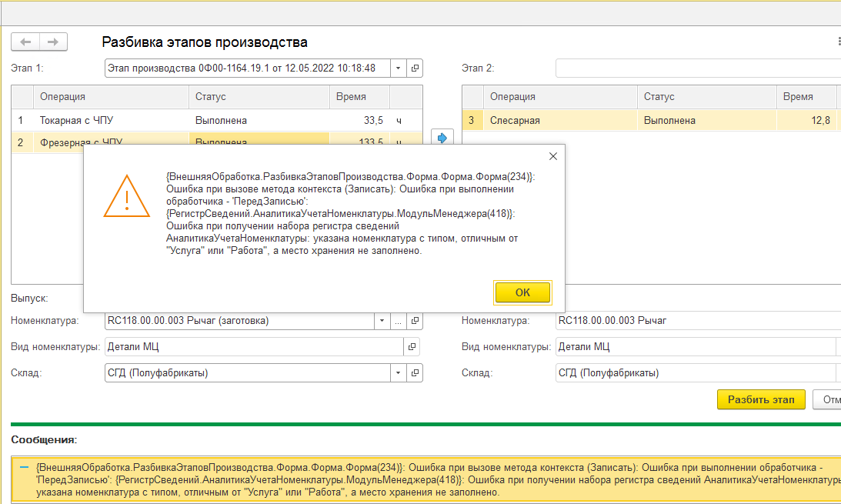Expand the left Склад dropdown
This screenshot has height=504, width=841.
[x=399, y=373]
